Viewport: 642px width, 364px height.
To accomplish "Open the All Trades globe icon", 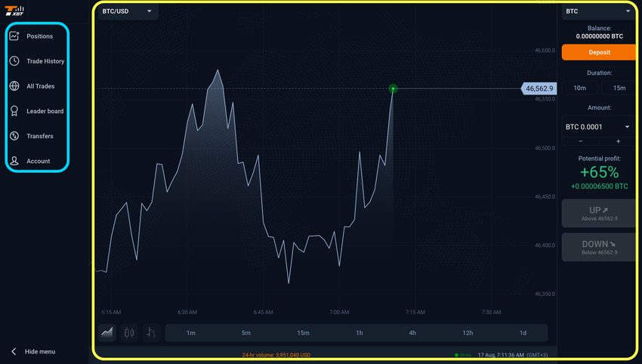I will click(x=14, y=86).
